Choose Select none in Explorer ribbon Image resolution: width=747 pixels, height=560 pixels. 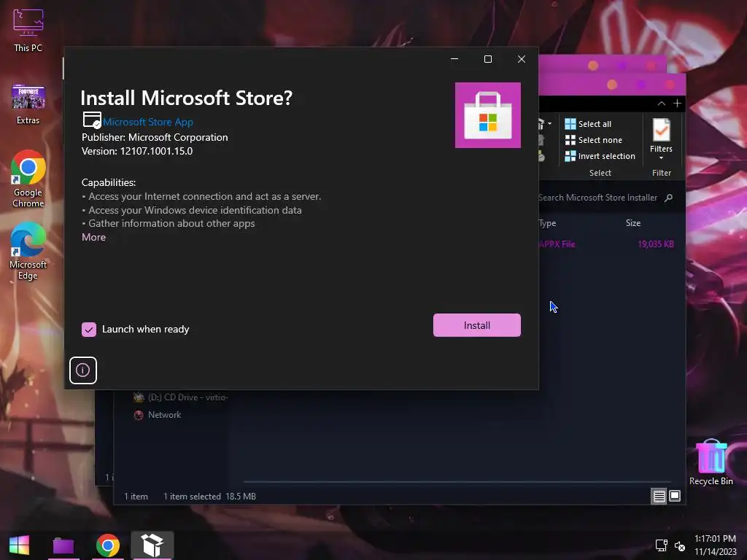coord(593,140)
